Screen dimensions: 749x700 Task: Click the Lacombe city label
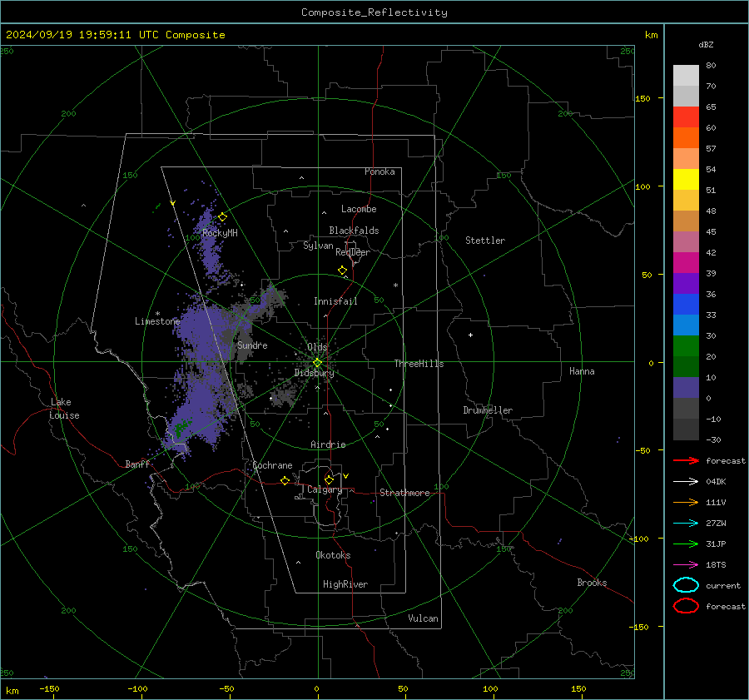[359, 209]
